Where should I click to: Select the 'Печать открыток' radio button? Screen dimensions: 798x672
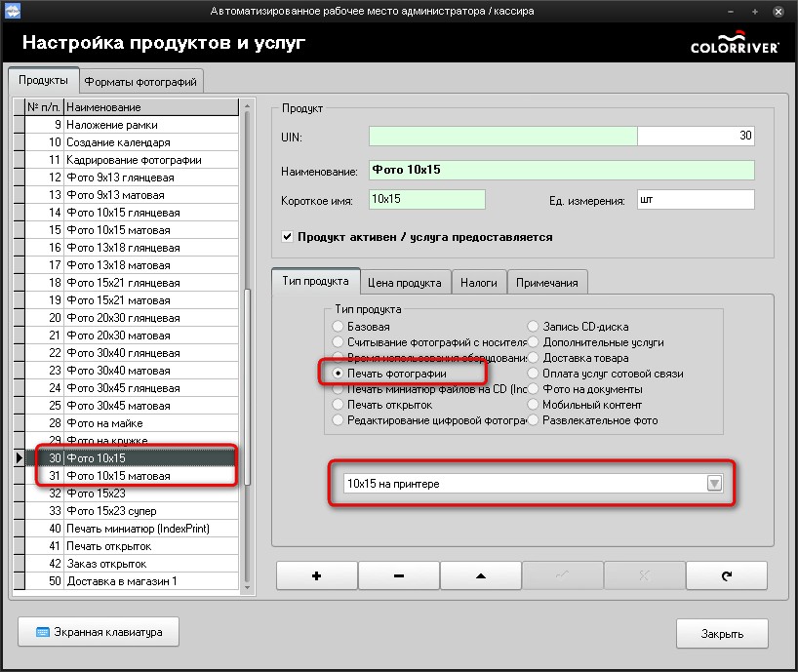pyautogui.click(x=338, y=405)
